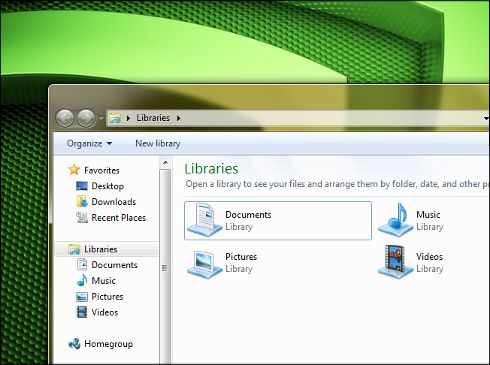Click the navigation pane scroll up arrow
Image resolution: width=490 pixels, height=365 pixels.
pyautogui.click(x=165, y=163)
